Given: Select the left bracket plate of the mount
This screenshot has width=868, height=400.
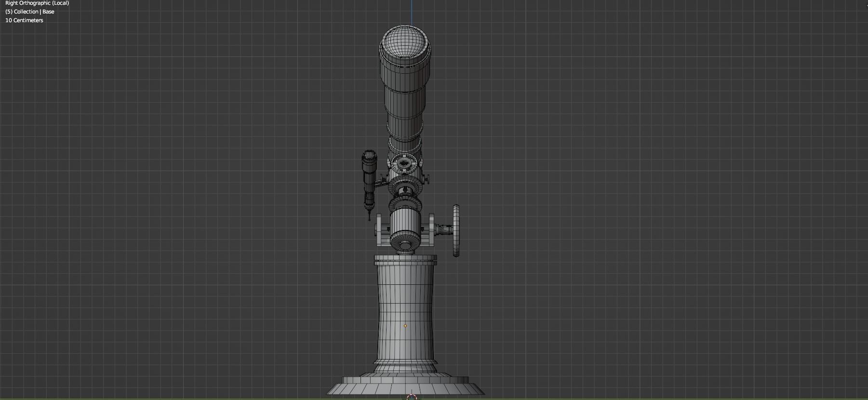Looking at the screenshot, I should 380,230.
